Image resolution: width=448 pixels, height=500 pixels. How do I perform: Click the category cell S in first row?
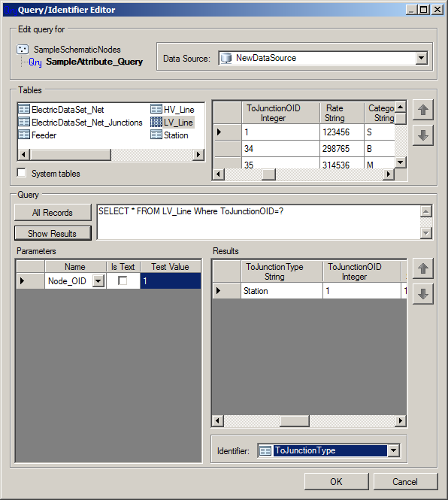click(x=380, y=132)
